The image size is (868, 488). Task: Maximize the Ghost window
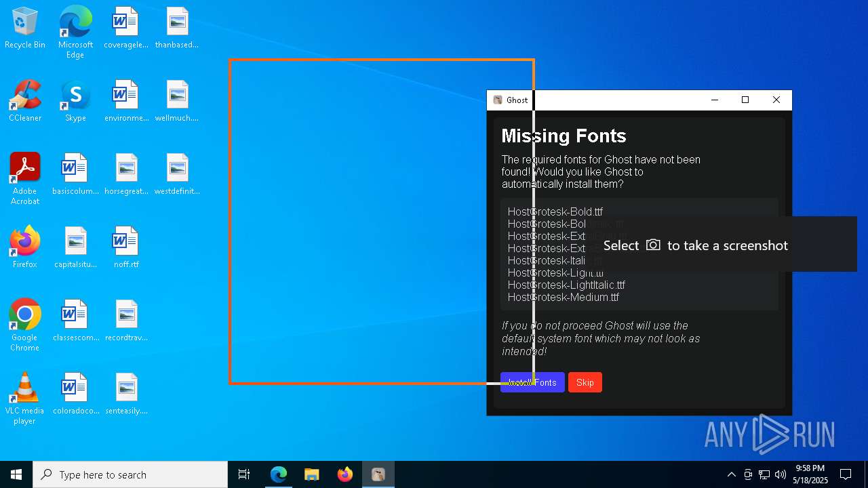[745, 100]
